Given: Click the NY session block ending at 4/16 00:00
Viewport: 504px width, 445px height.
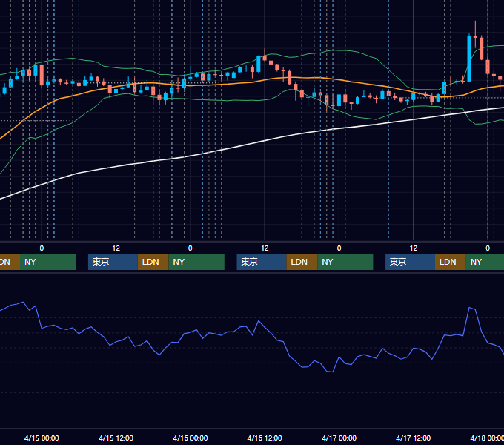Looking at the screenshot, I should click(196, 262).
